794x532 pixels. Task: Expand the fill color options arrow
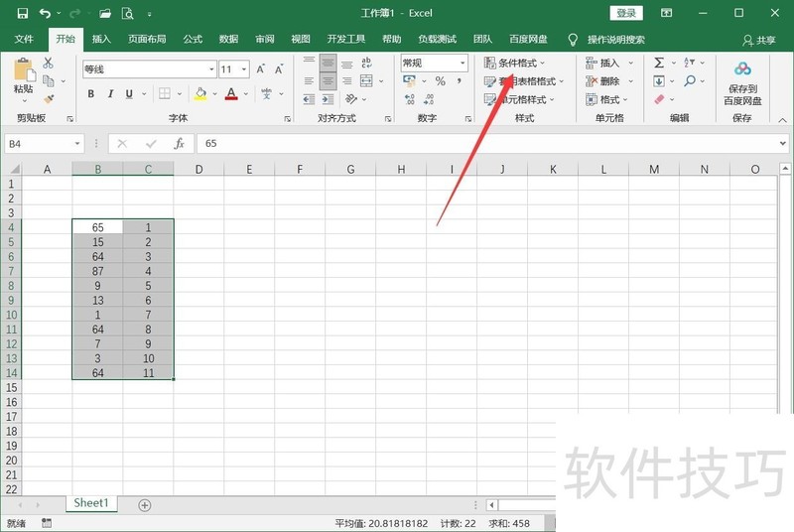[x=214, y=94]
